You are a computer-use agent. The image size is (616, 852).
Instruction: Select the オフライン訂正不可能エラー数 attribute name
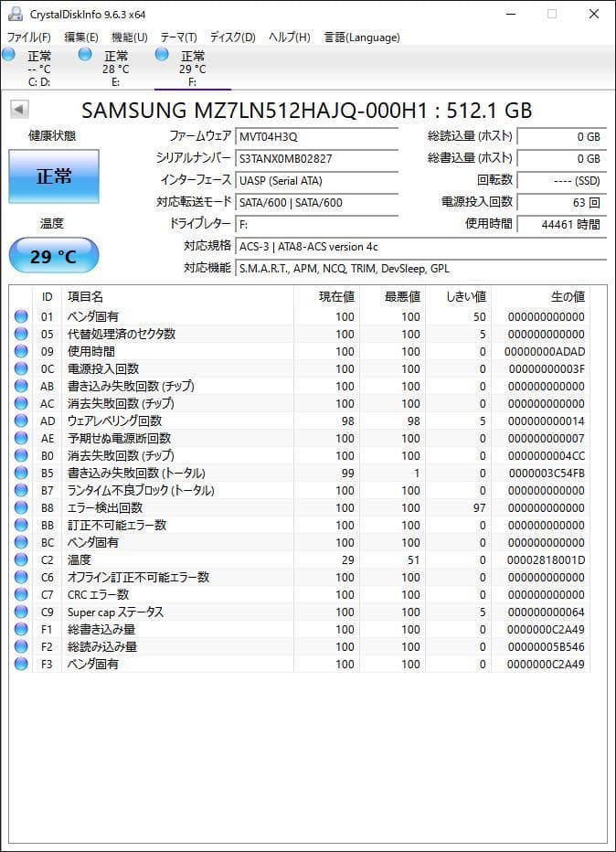138,577
